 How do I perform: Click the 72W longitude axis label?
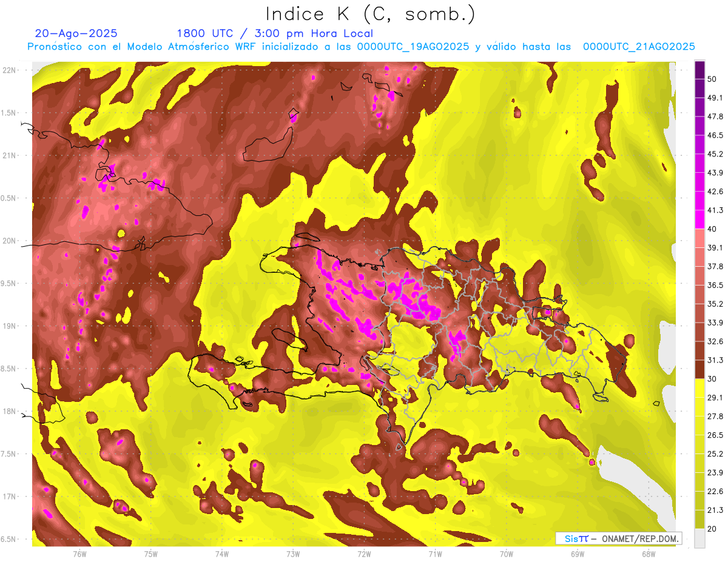point(364,554)
